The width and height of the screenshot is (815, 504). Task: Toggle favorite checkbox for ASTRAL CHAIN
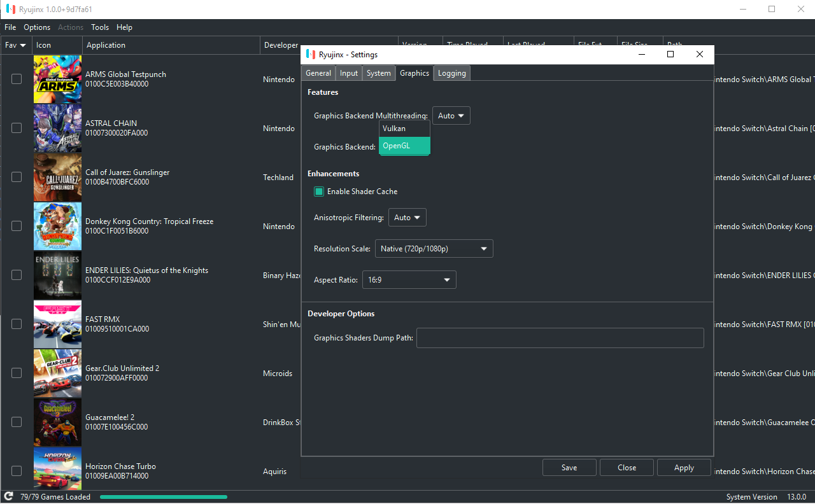pyautogui.click(x=17, y=128)
